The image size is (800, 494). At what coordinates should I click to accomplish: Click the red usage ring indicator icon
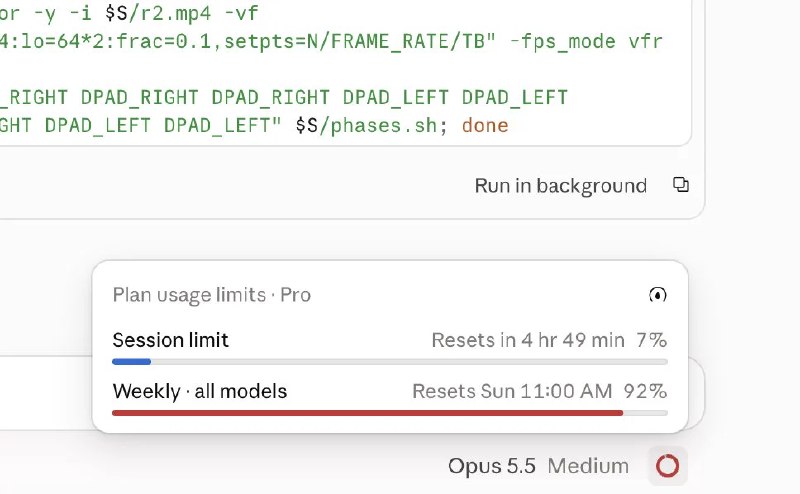pyautogui.click(x=667, y=466)
